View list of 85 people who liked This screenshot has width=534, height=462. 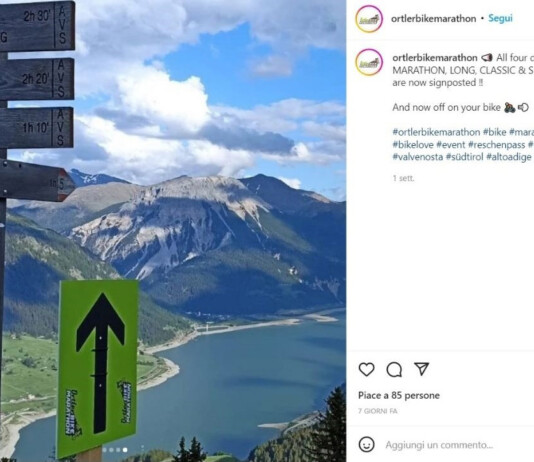coord(399,395)
